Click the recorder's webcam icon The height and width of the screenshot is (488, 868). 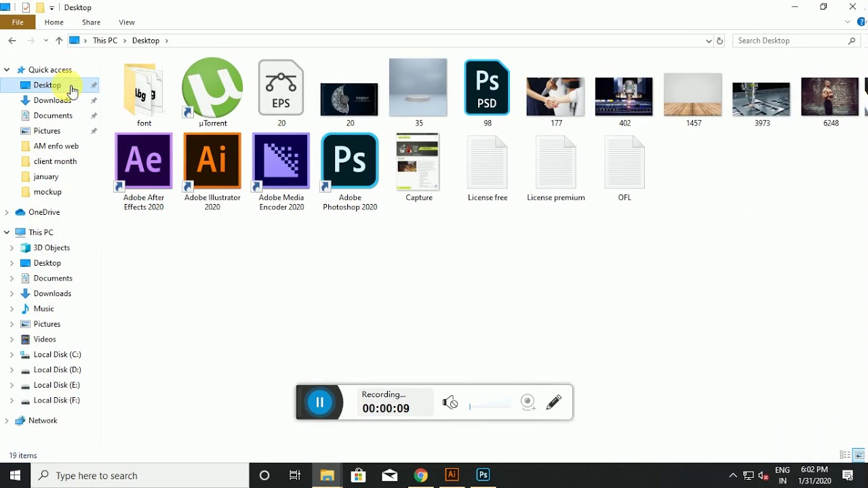coord(528,403)
